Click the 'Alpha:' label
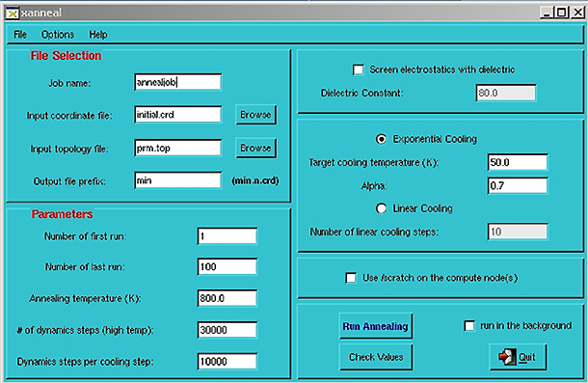Screen dimensions: 588x383 (374, 186)
